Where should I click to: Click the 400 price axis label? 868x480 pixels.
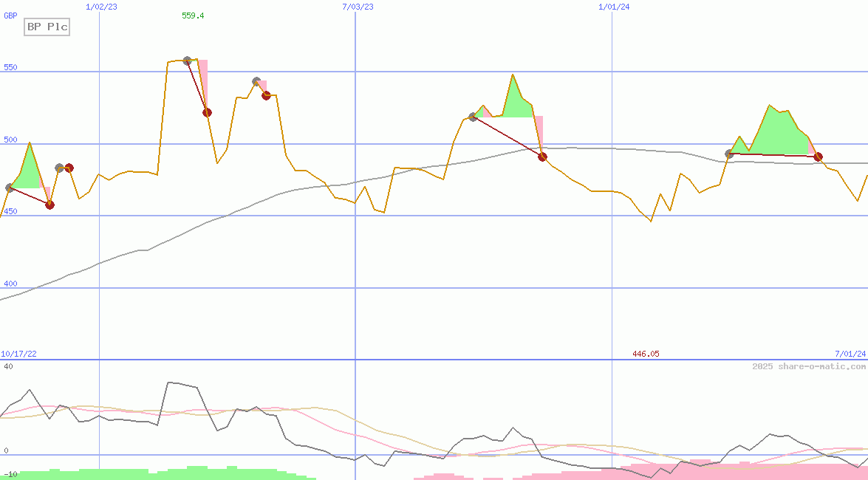coord(9,284)
